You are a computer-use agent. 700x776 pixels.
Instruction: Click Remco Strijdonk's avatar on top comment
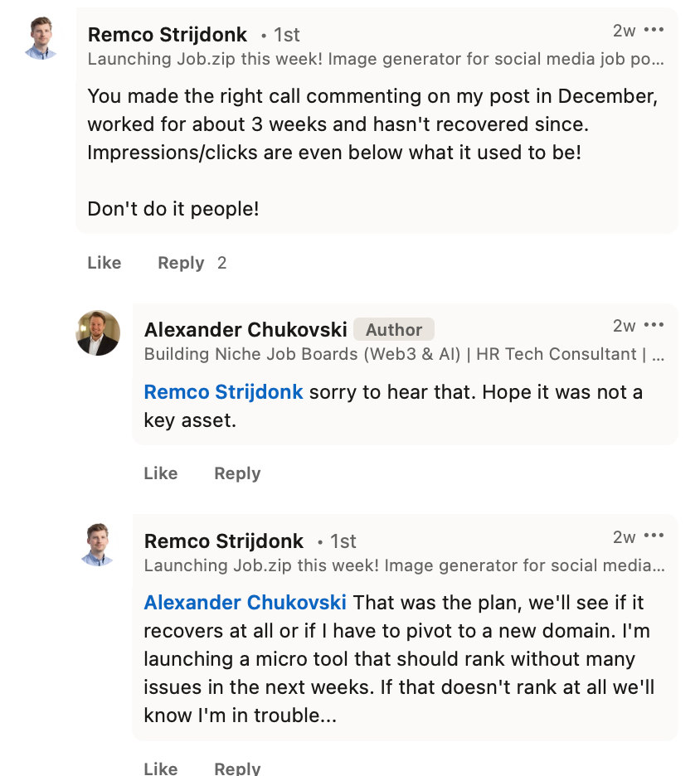41,39
